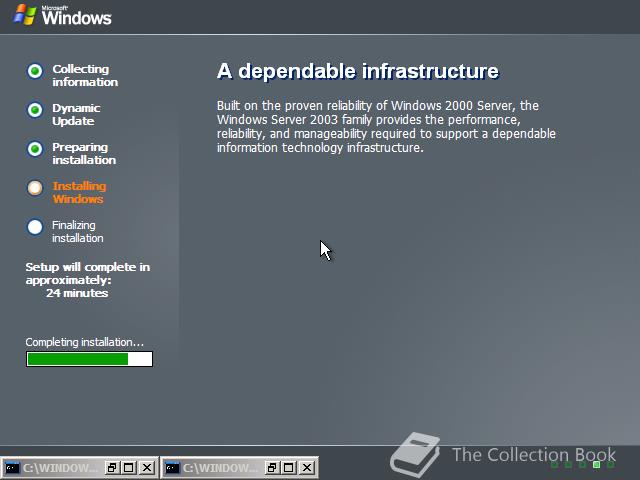Click the white Finalizing installation step bullet
Viewport: 640px width, 480px height.
(35, 227)
